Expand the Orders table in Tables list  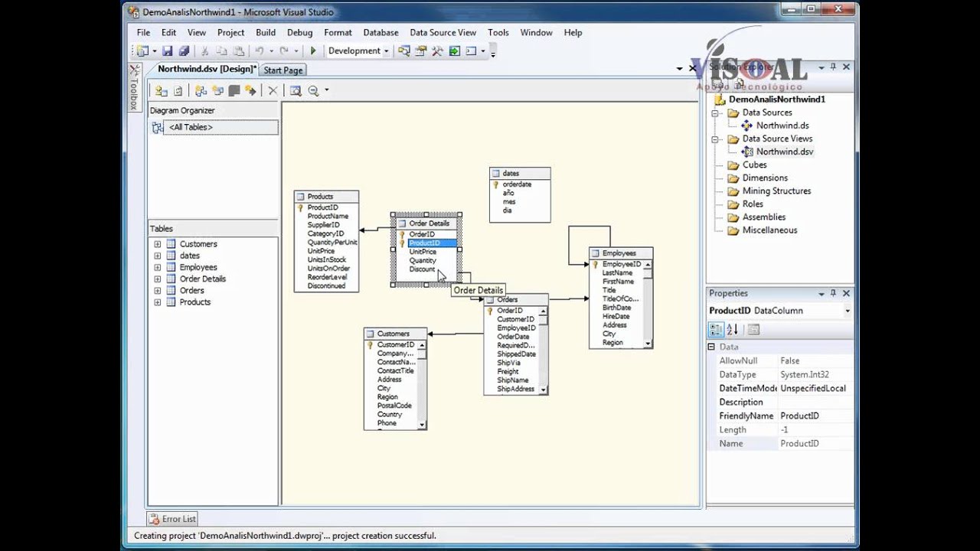158,291
